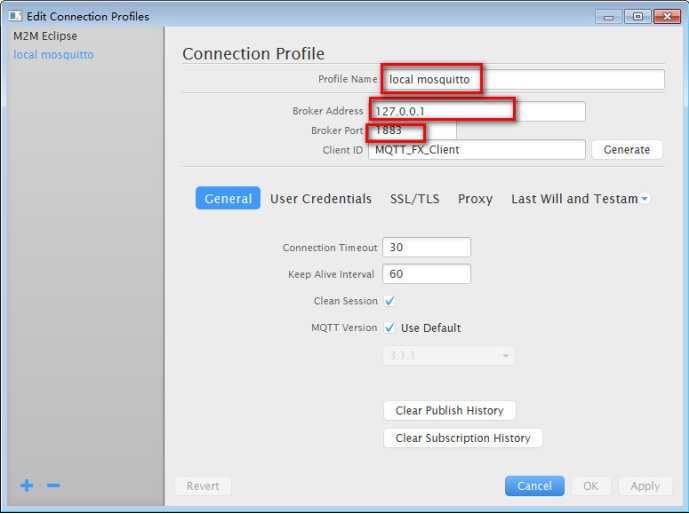This screenshot has width=689, height=514.
Task: Select M2M Eclipse profile in list
Action: [45, 36]
